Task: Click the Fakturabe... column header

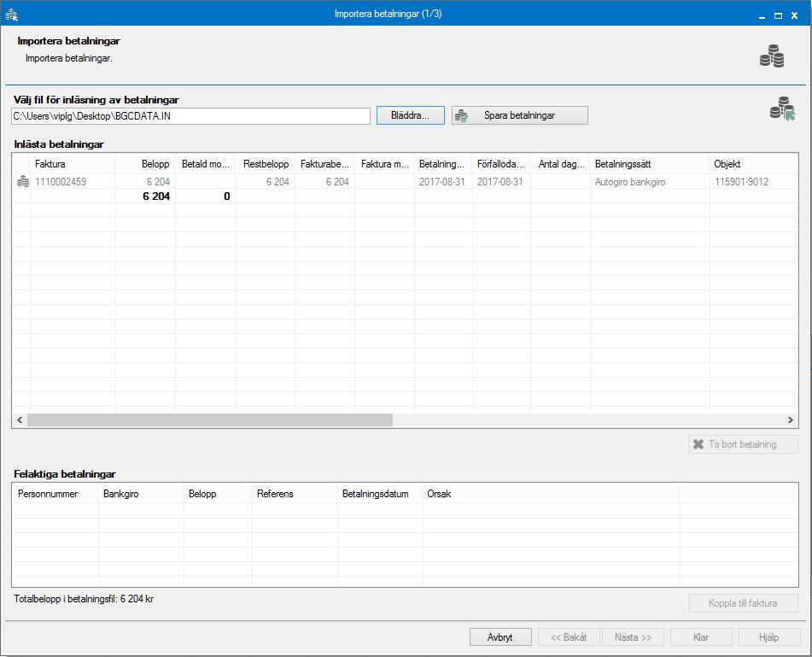Action: click(324, 164)
